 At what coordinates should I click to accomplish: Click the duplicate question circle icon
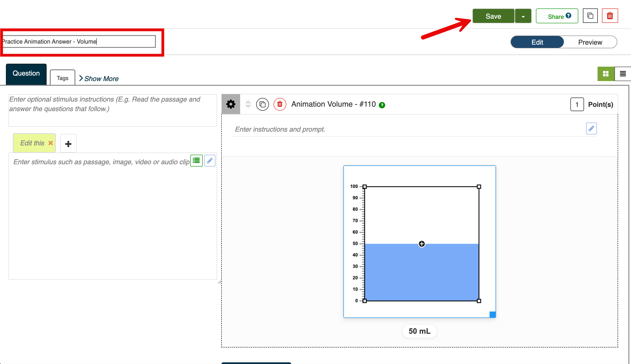[262, 104]
